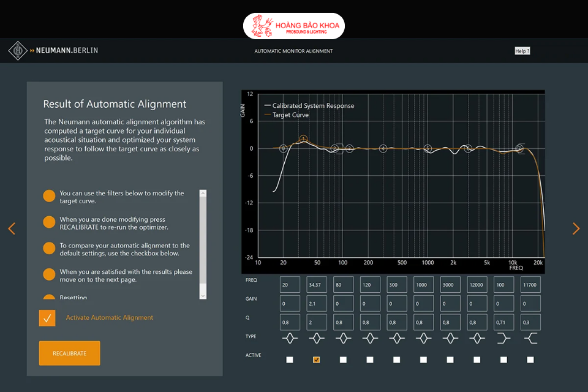The height and width of the screenshot is (392, 588).
Task: Click the FREQ field showing 80
Action: [343, 285]
